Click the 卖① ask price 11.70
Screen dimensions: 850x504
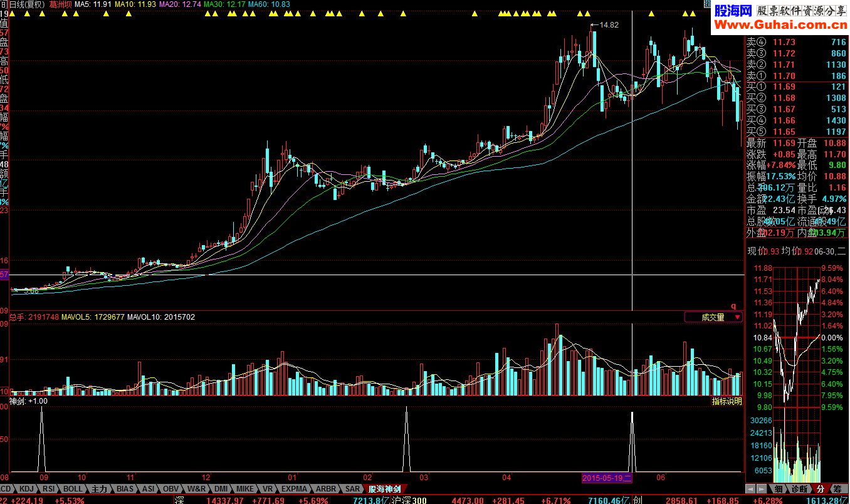click(x=784, y=76)
